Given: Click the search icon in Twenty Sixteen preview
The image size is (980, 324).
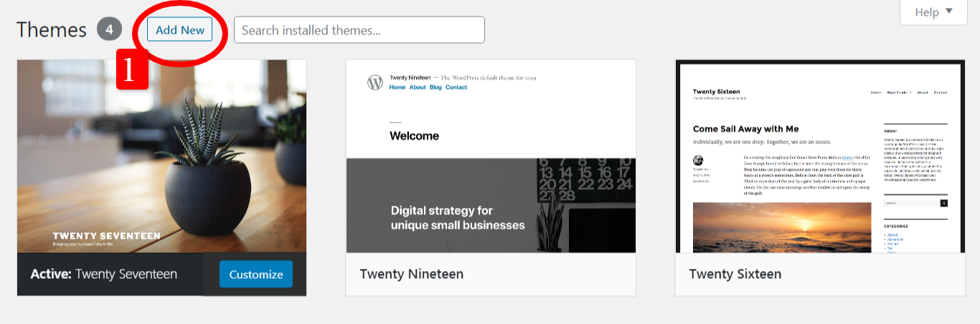Looking at the screenshot, I should click(x=944, y=204).
